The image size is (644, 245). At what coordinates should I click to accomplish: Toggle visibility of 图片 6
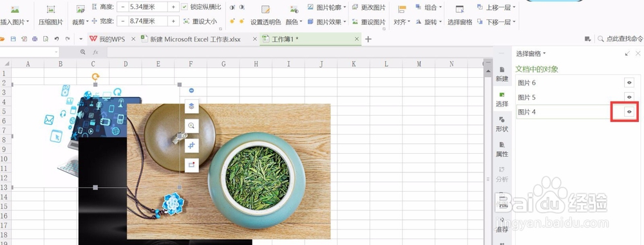click(x=629, y=82)
